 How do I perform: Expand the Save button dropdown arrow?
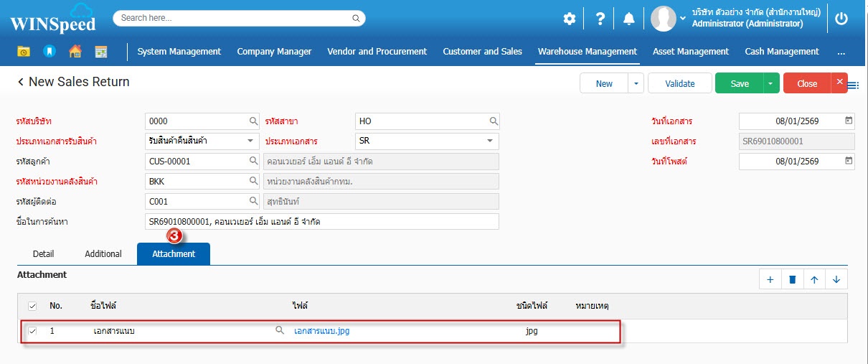tap(770, 84)
